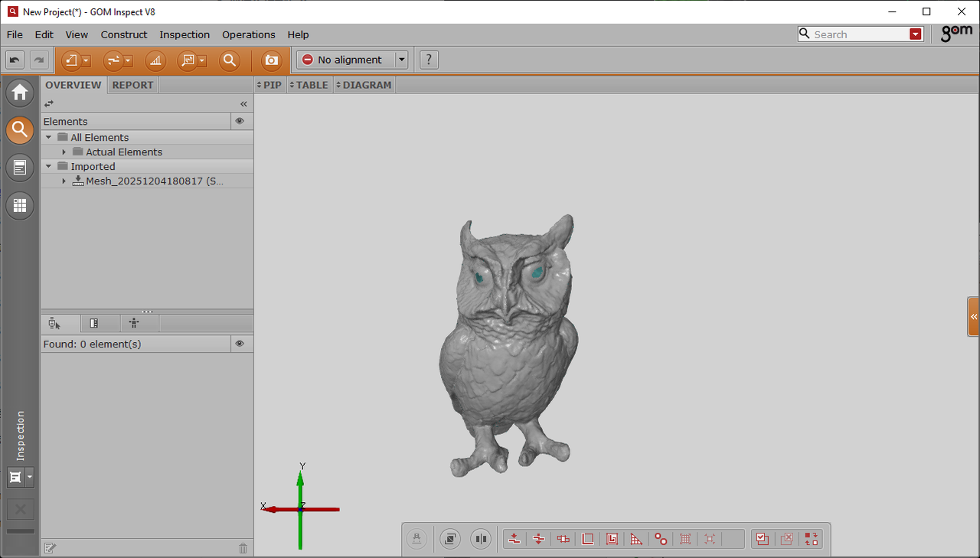Toggle the eye icon beside Found elements

[x=240, y=344]
